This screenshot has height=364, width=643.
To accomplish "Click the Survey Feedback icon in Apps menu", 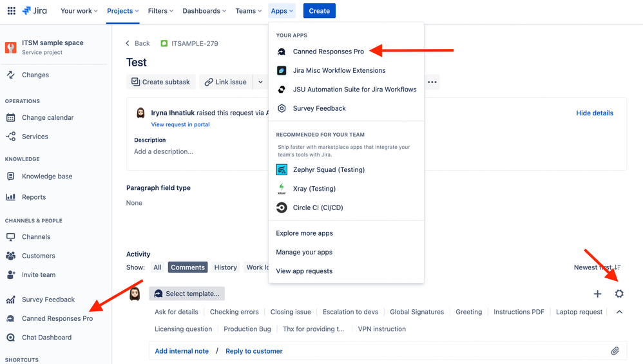I will tap(282, 108).
